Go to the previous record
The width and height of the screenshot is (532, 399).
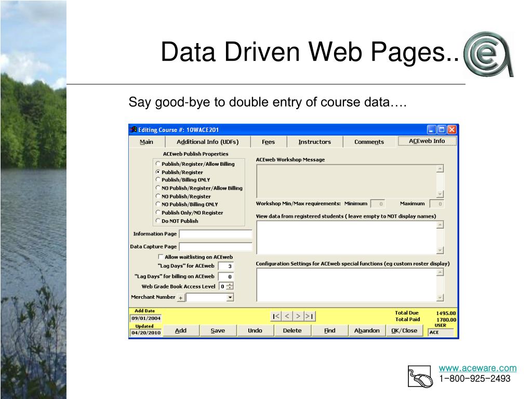[x=287, y=316]
